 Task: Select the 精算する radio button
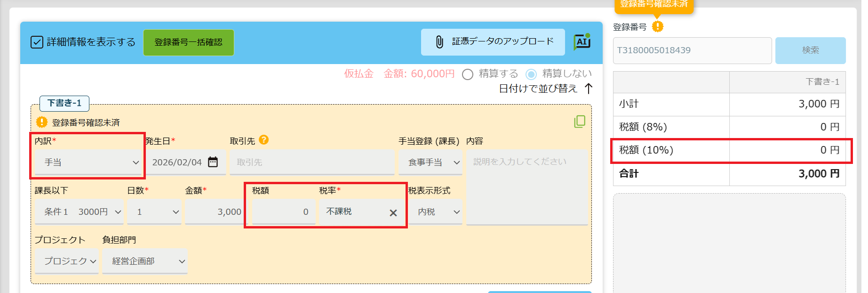[x=468, y=74]
